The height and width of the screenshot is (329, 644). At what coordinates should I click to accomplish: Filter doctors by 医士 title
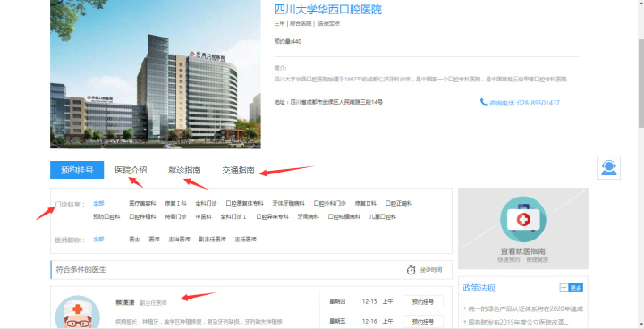(x=134, y=239)
